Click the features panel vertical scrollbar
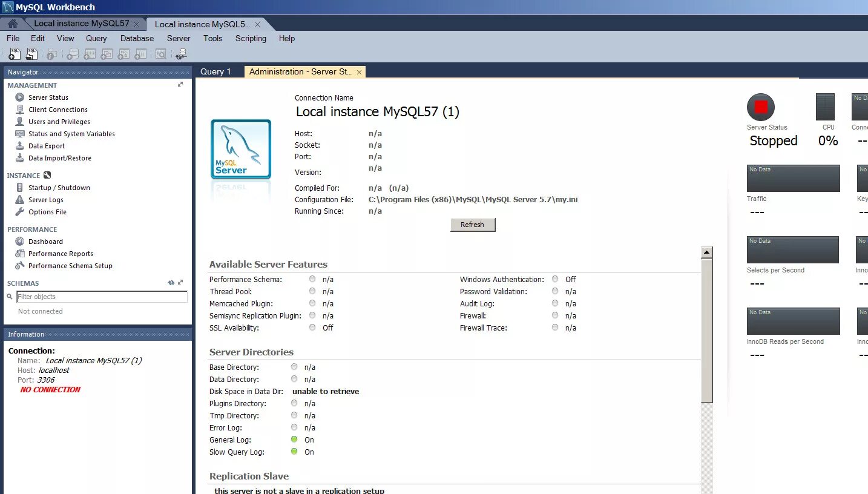868x494 pixels. tap(707, 331)
